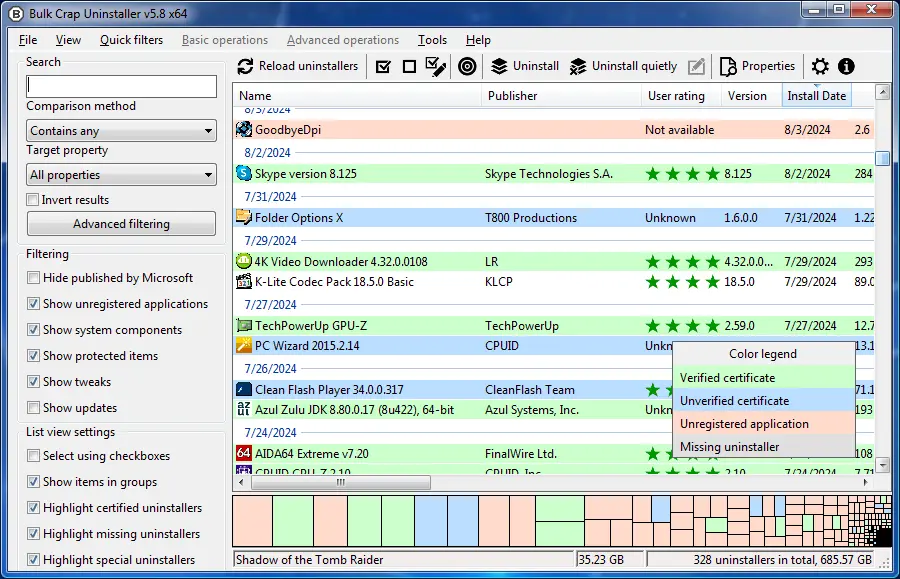Toggle Highlight special uninstallers
Screen dimensions: 900x579
point(33,559)
